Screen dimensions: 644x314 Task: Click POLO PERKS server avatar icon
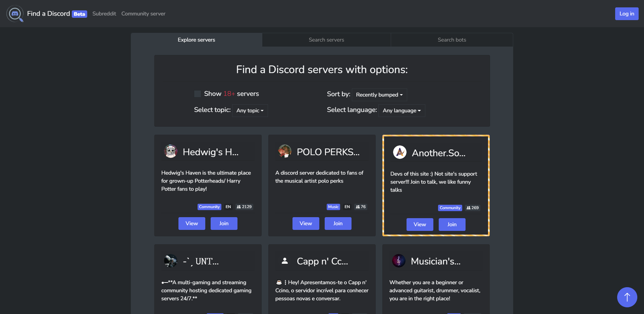285,151
